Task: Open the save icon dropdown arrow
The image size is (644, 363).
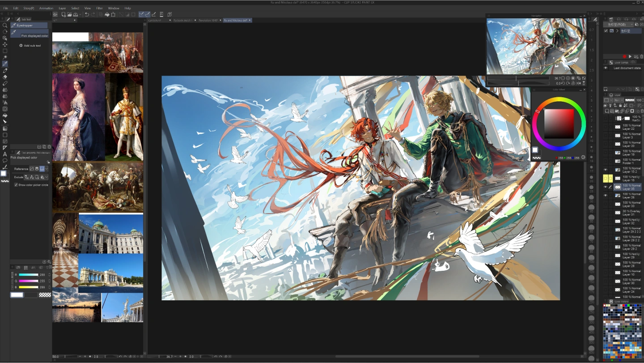Action: (x=80, y=14)
